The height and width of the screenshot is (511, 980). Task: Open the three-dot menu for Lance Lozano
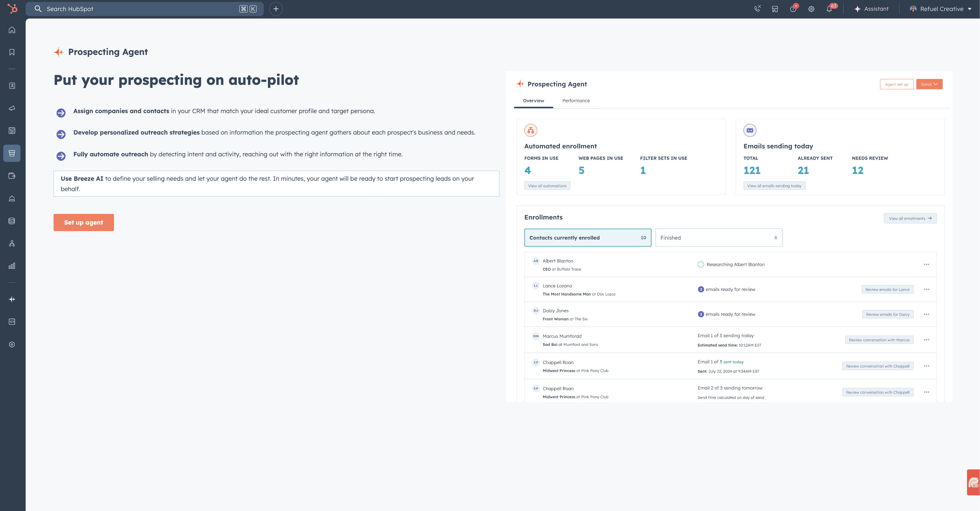pyautogui.click(x=926, y=289)
